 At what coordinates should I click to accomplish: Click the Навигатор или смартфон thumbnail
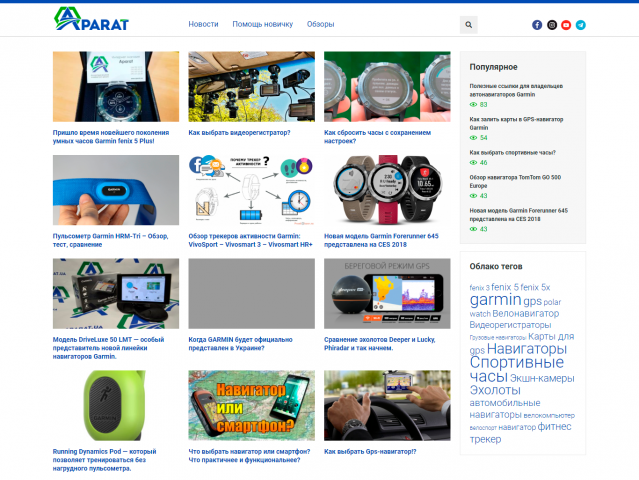(251, 405)
